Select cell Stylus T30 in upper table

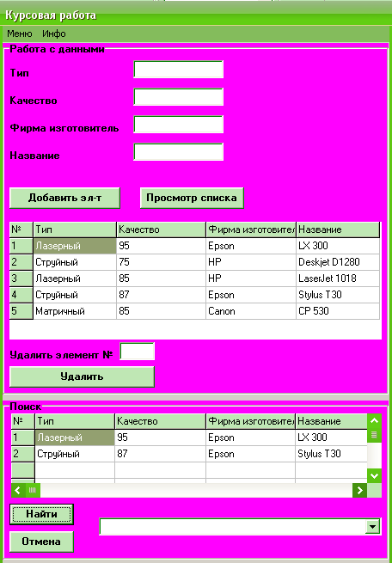click(x=338, y=295)
